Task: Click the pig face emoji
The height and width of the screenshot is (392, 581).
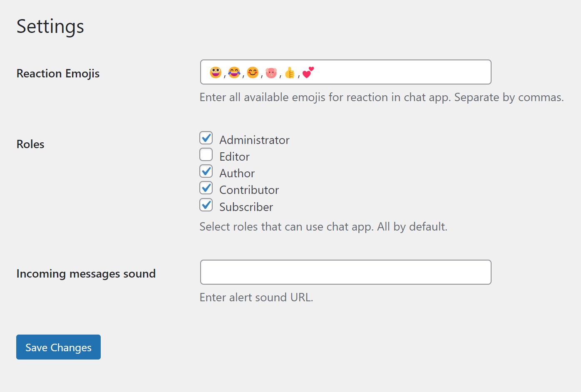Action: (271, 73)
